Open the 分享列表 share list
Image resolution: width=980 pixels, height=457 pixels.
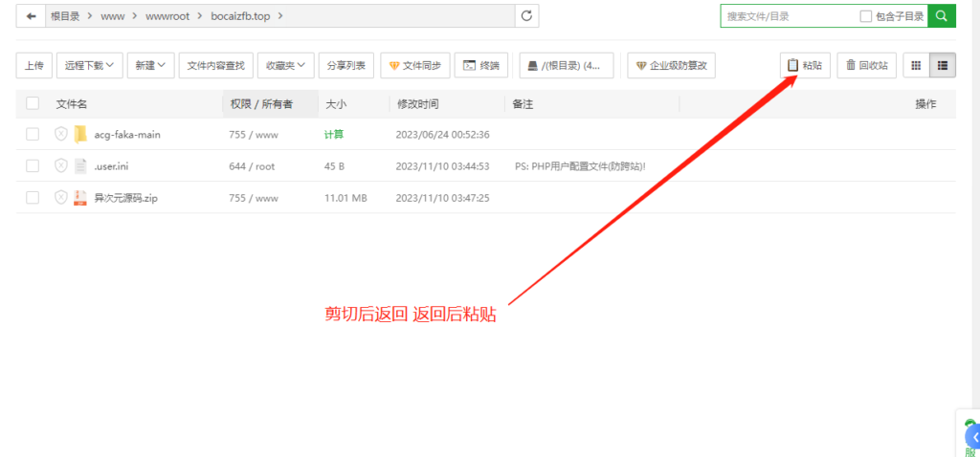(x=346, y=66)
